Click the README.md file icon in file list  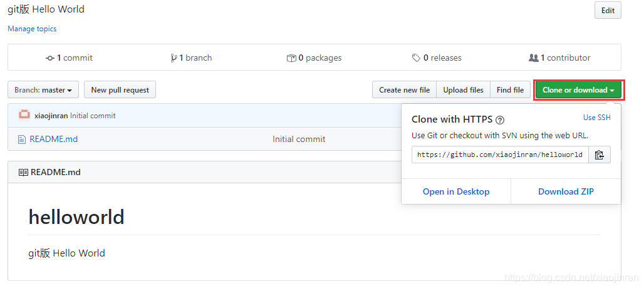click(x=22, y=139)
